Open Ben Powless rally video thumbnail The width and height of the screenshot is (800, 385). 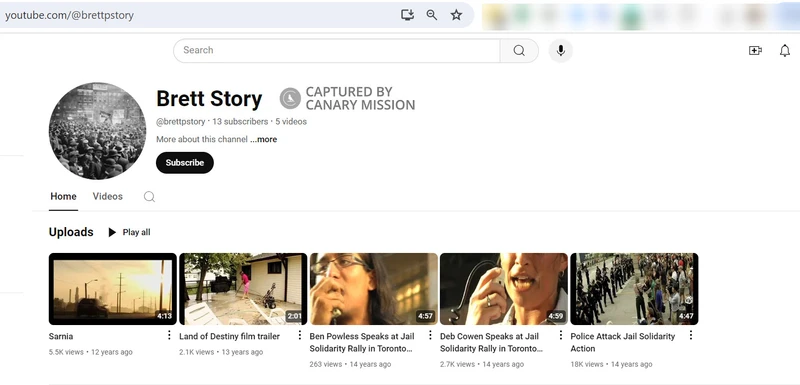click(374, 289)
